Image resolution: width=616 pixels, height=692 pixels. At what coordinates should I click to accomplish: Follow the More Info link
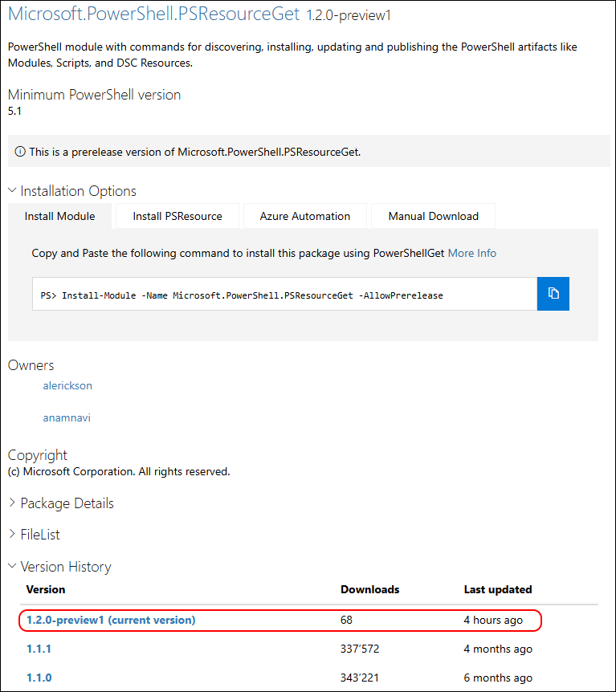tap(472, 253)
